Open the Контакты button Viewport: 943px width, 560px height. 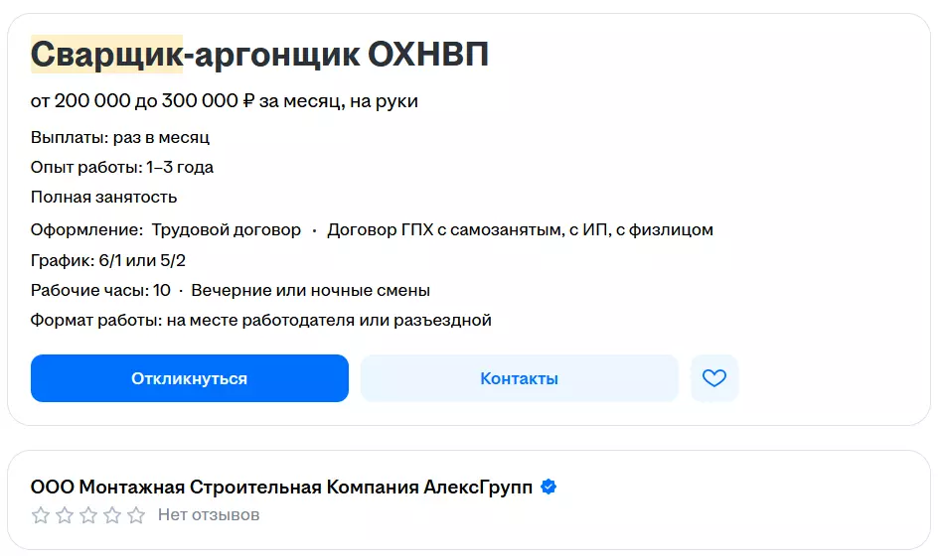[519, 378]
